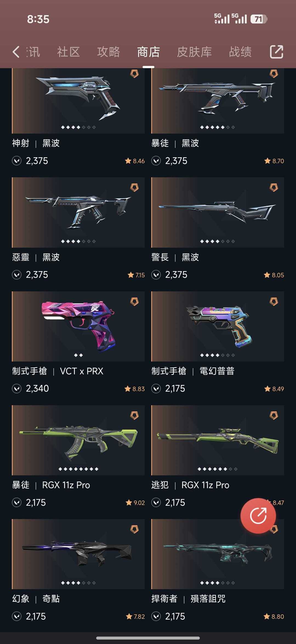Open 逃犯 RGX 11z Pro skin image
296x644 pixels.
coord(218,440)
